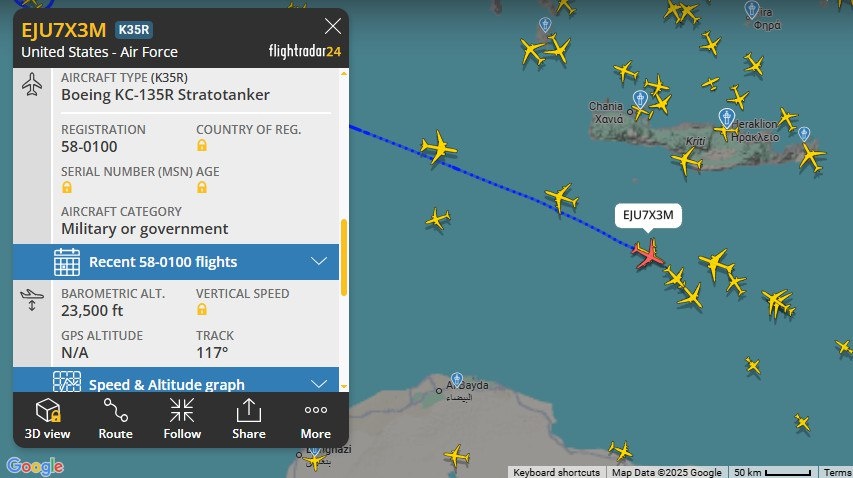Expand Speed & Altitude graph section

pos(176,380)
